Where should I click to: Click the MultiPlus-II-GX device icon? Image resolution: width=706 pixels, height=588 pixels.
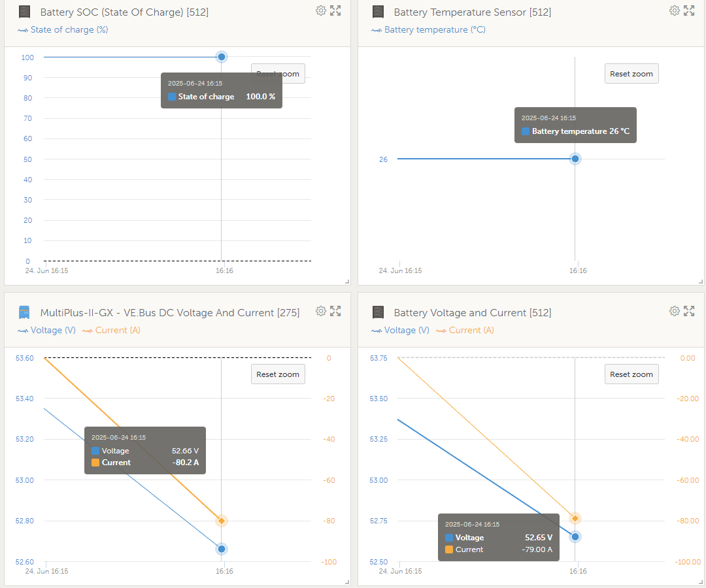[24, 312]
